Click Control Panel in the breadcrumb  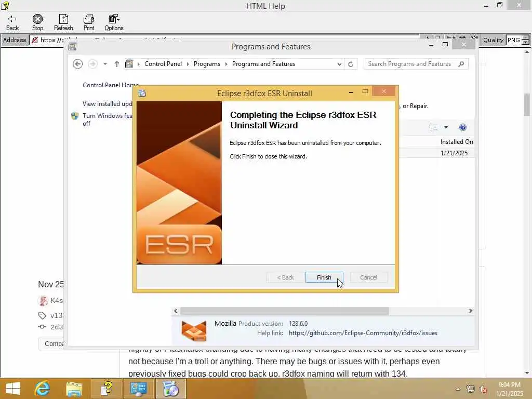[x=163, y=64]
